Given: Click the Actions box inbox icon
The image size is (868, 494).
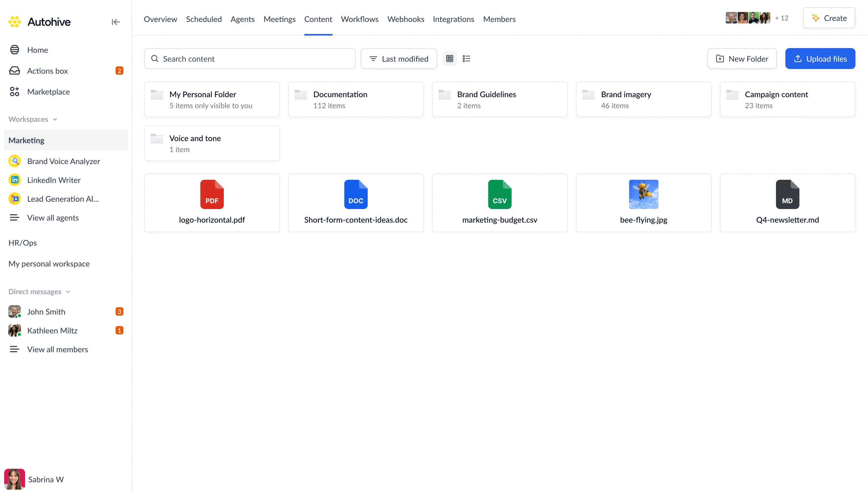Looking at the screenshot, I should pos(15,71).
